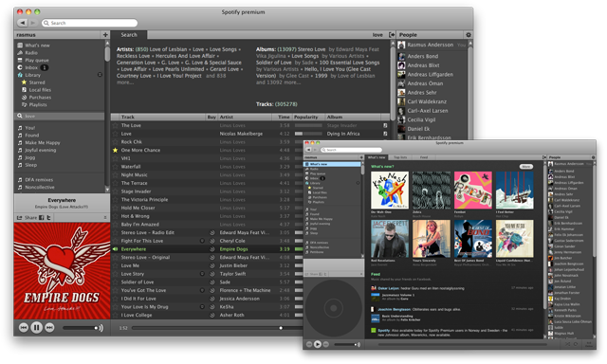This screenshot has width=607, height=364.
Task: Focus the Search field in the back window
Action: (89, 23)
